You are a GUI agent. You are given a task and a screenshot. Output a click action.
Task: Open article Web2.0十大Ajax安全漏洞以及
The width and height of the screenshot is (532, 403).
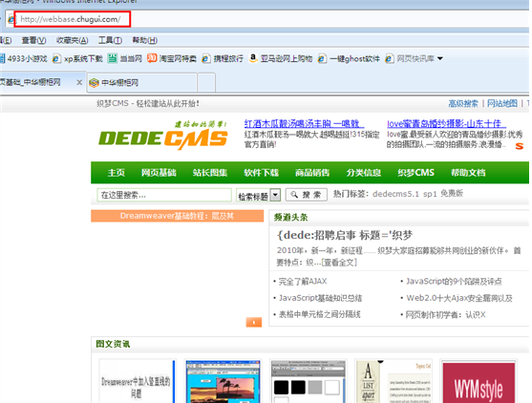pyautogui.click(x=459, y=298)
